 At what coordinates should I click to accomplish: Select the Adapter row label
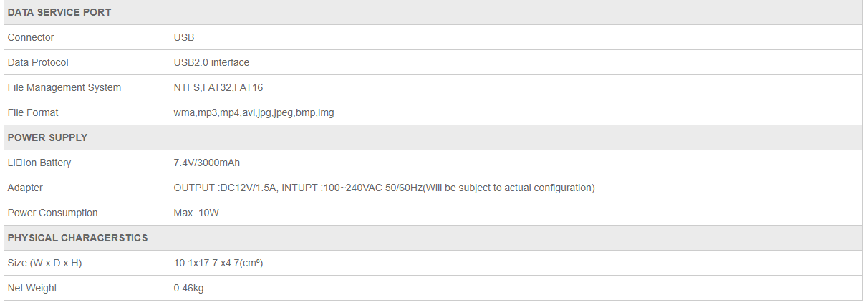[x=25, y=188]
